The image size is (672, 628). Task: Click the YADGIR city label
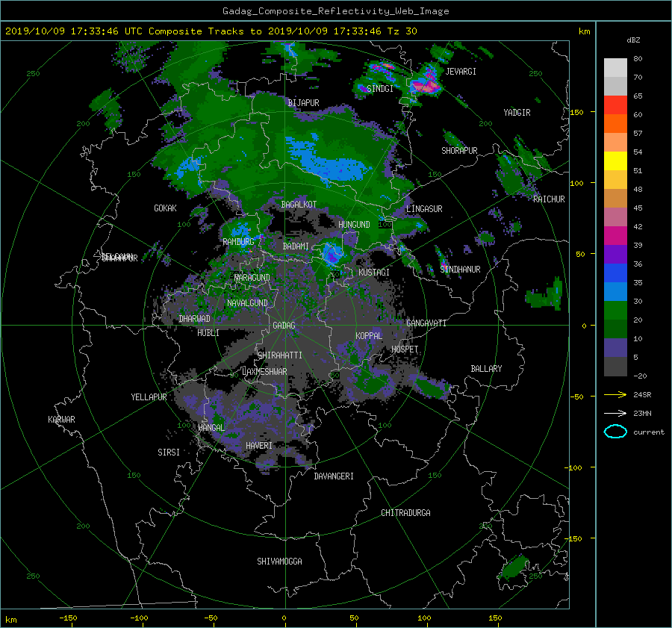point(517,113)
